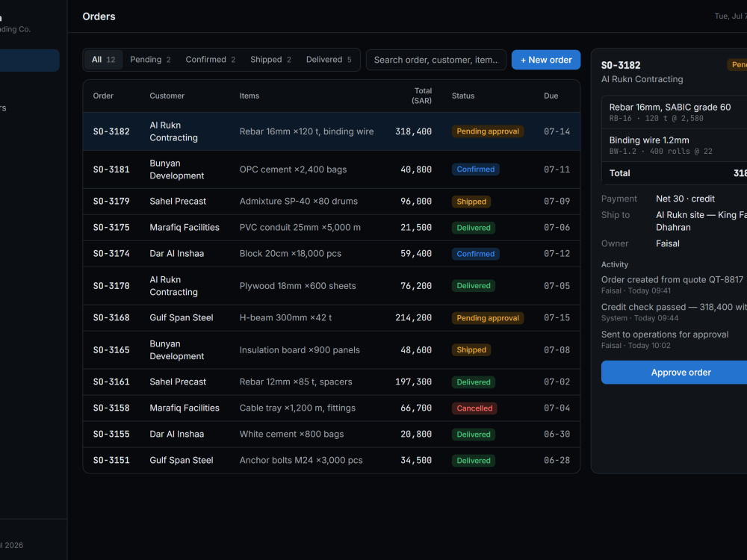The image size is (747, 560).
Task: Click Order created from quote QT-8817 activity
Action: pos(672,279)
